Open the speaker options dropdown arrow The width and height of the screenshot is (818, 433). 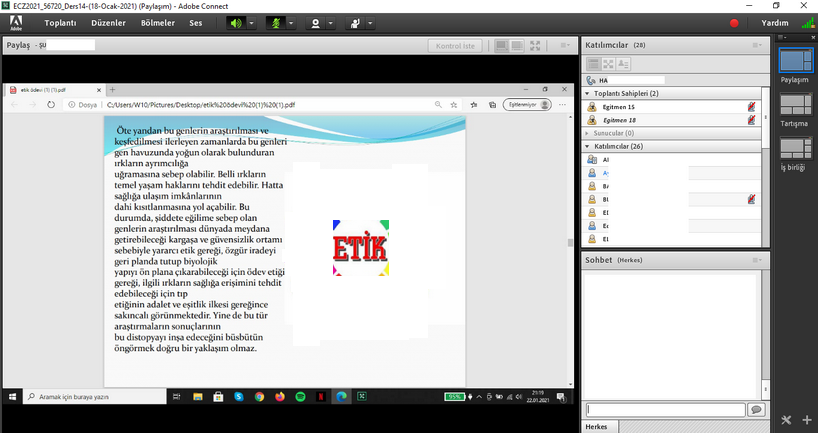coord(251,23)
